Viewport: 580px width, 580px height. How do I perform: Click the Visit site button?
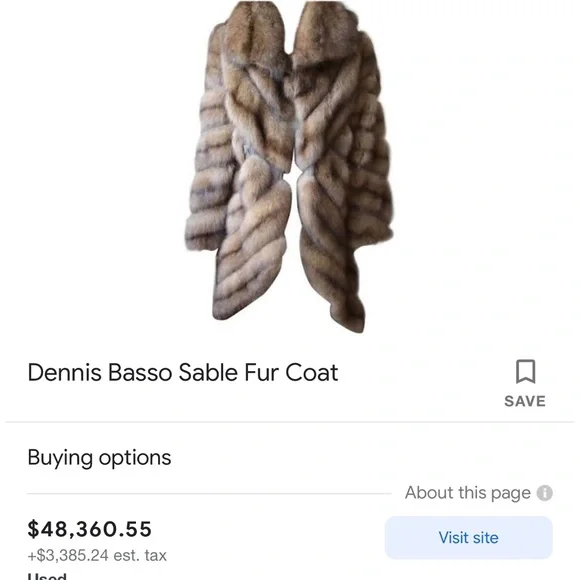469,537
